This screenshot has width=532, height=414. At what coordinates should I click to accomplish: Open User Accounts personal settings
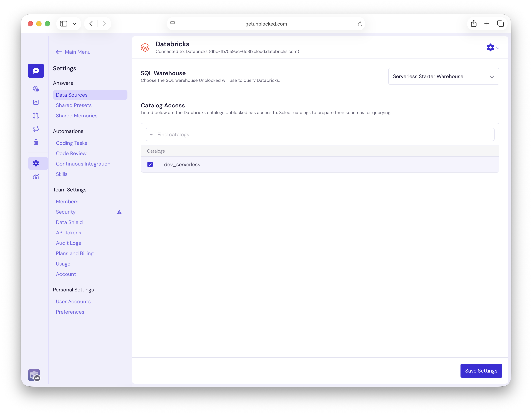(x=73, y=301)
